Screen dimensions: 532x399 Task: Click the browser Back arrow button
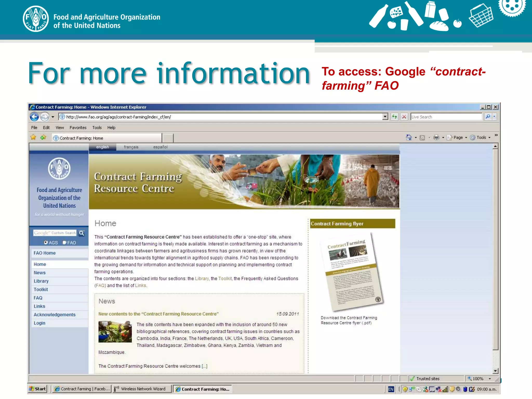pyautogui.click(x=34, y=117)
